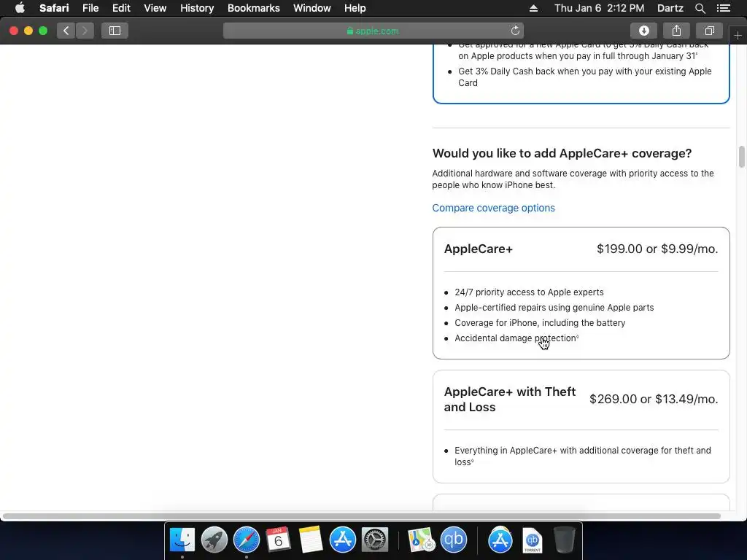Reload the apple.com page
747x560 pixels.
coord(515,31)
